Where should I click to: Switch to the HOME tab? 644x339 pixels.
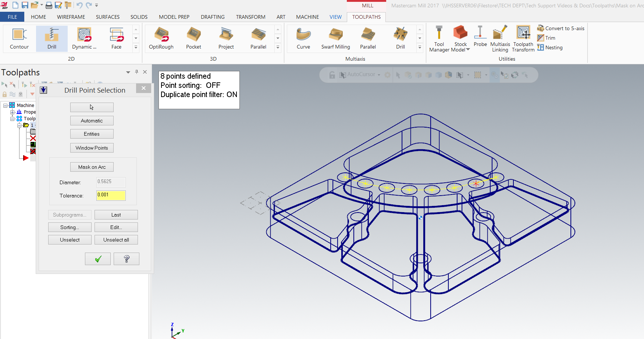pyautogui.click(x=39, y=17)
